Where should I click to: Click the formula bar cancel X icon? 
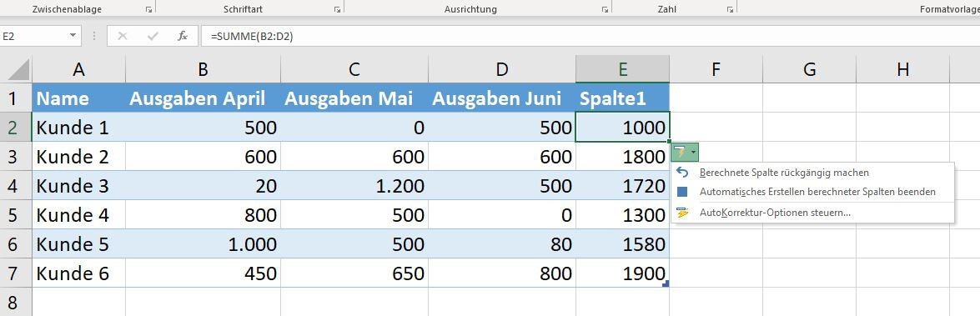coord(122,36)
